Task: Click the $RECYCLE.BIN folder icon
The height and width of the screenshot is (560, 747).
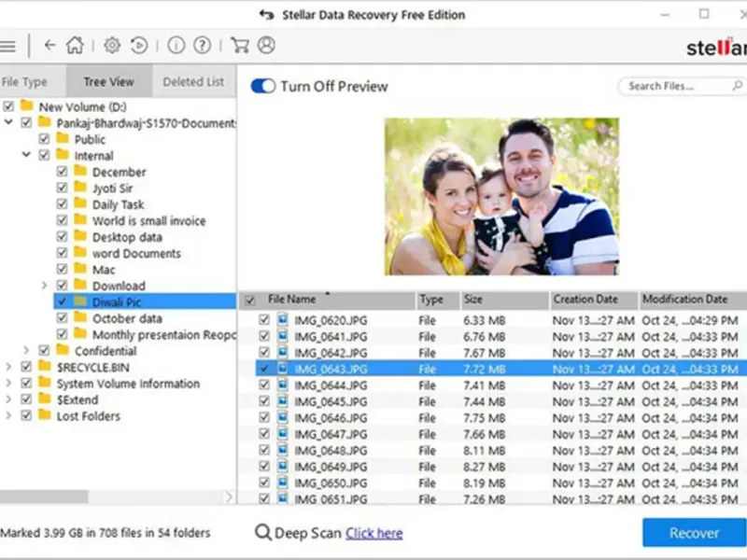Action: point(45,367)
